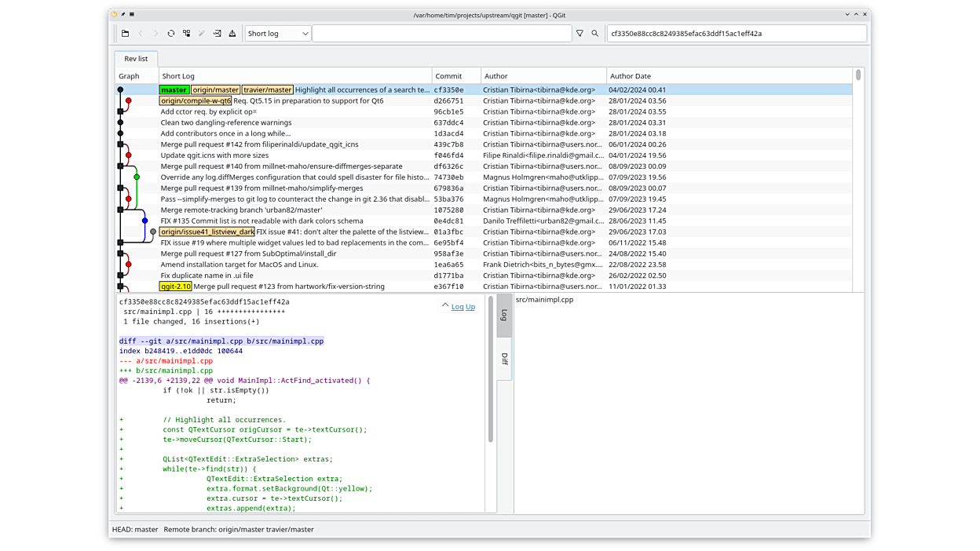
Task: Click the open repository folder icon
Action: point(125,34)
